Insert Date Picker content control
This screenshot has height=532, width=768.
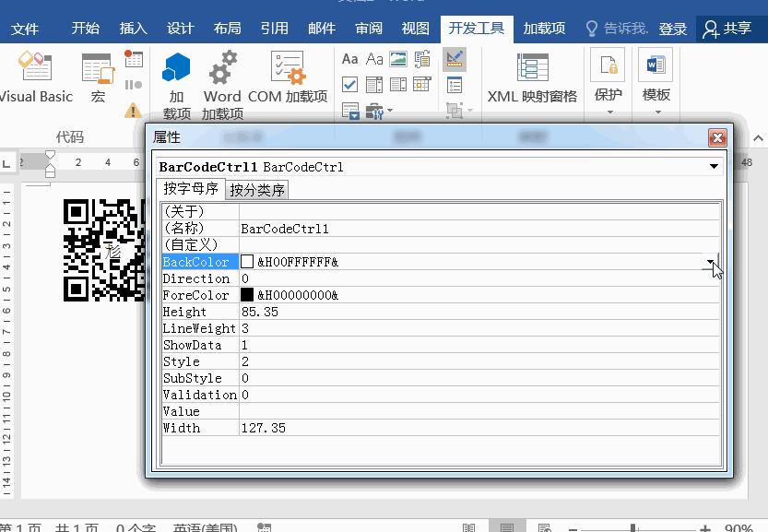coord(422,84)
